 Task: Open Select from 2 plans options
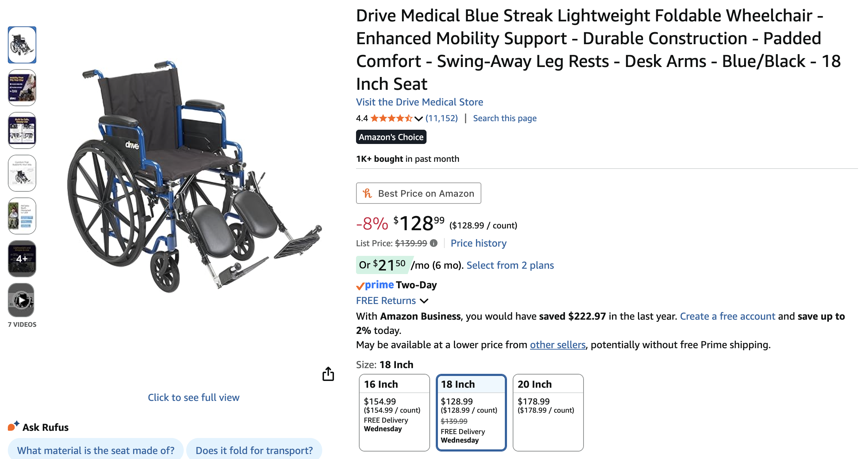tap(510, 265)
